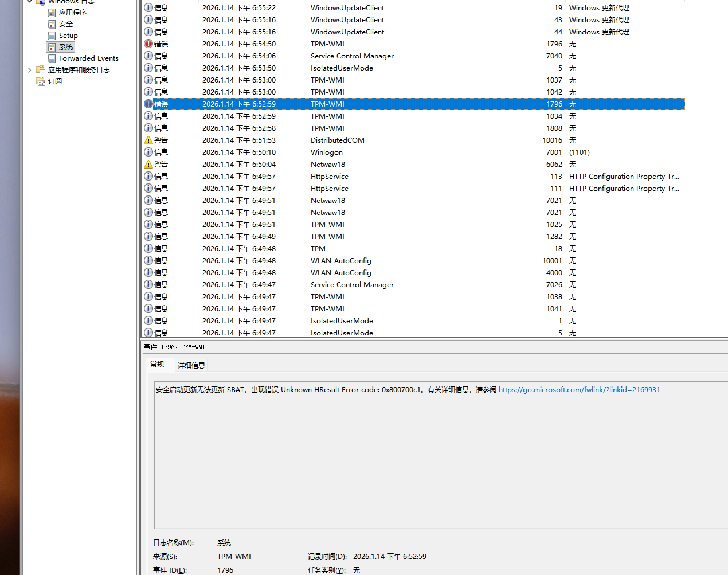The width and height of the screenshot is (728, 575).
Task: Click the error description text box
Action: coord(441,455)
